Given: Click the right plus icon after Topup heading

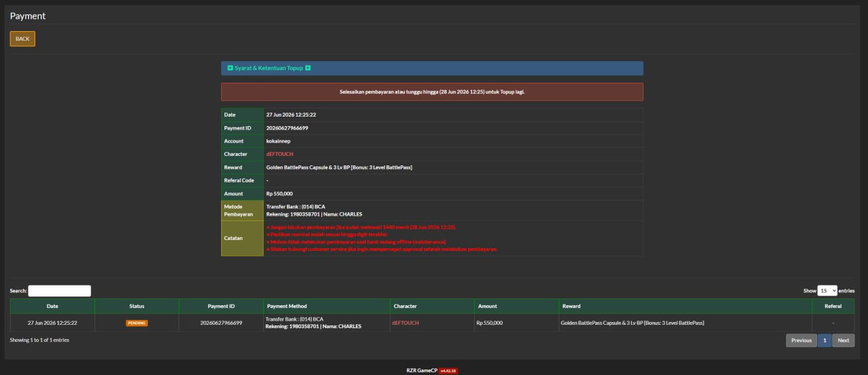Looking at the screenshot, I should point(308,68).
